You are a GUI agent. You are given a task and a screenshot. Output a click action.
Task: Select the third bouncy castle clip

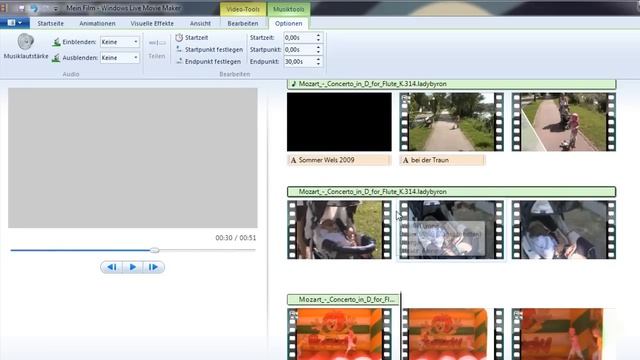(564, 334)
